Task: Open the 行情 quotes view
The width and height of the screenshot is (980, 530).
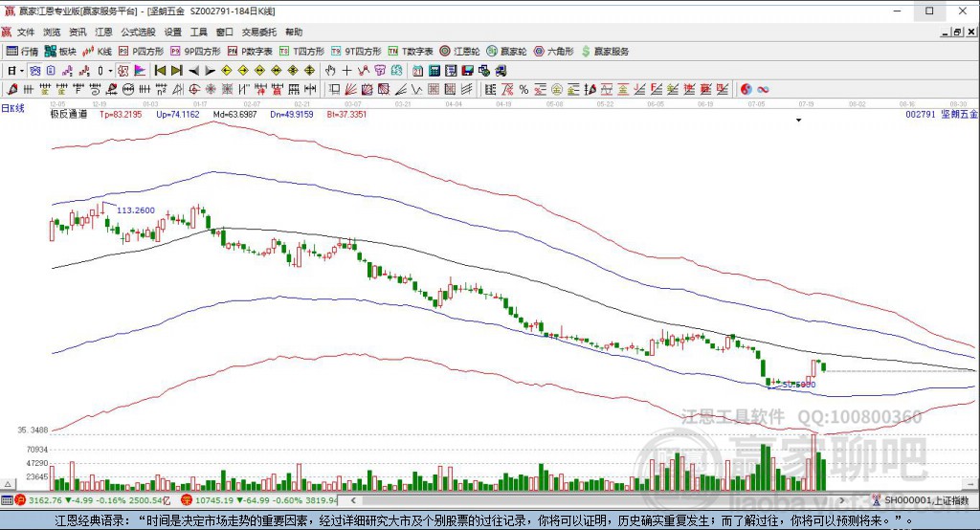Action: (x=23, y=52)
